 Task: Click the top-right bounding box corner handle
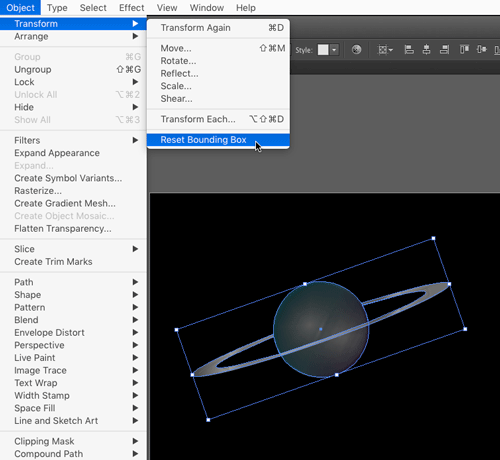coord(433,238)
